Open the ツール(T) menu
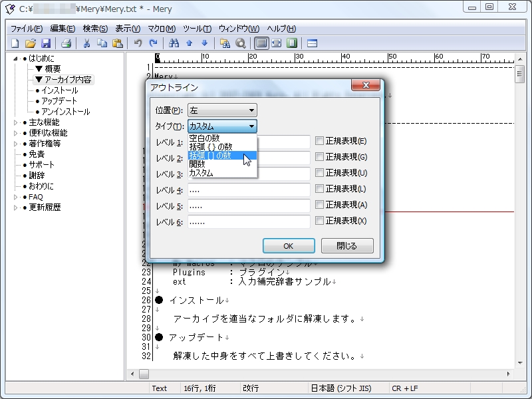 [x=197, y=29]
